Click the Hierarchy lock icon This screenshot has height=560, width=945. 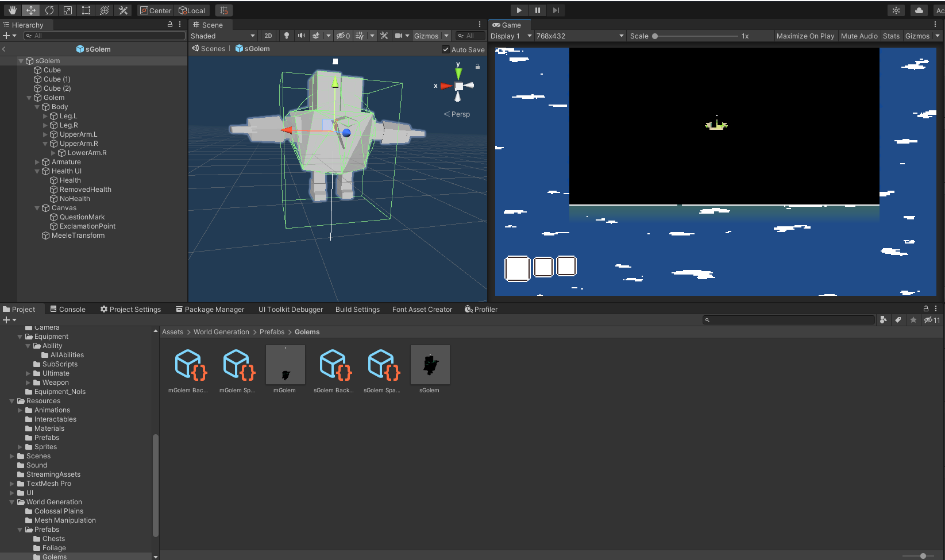click(170, 24)
